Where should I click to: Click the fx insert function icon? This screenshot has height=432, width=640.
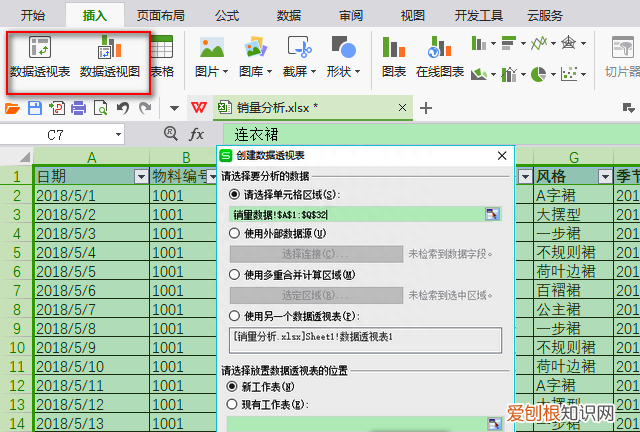[x=196, y=134]
